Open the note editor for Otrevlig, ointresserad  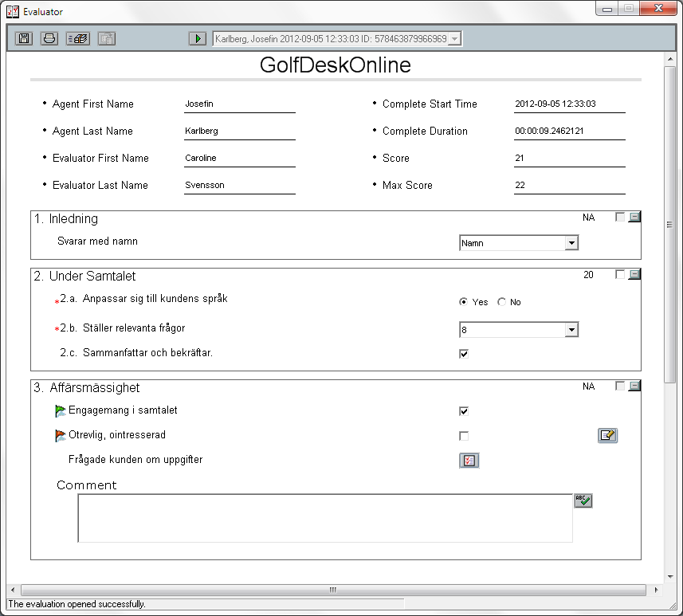pyautogui.click(x=607, y=435)
